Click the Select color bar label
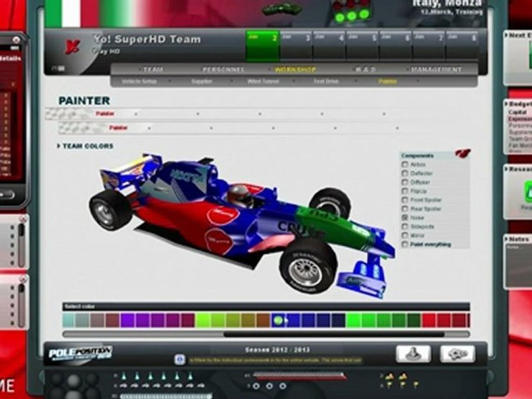This screenshot has height=399, width=532. [80, 306]
